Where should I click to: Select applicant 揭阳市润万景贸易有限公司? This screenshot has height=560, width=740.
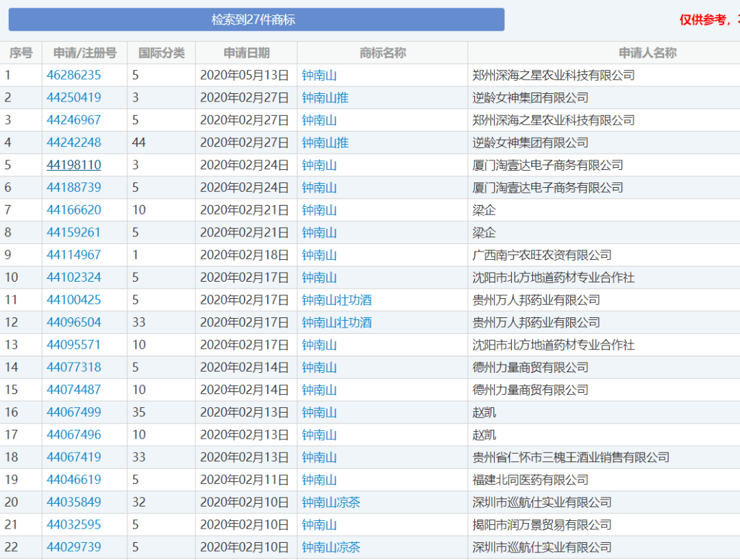click(x=542, y=524)
